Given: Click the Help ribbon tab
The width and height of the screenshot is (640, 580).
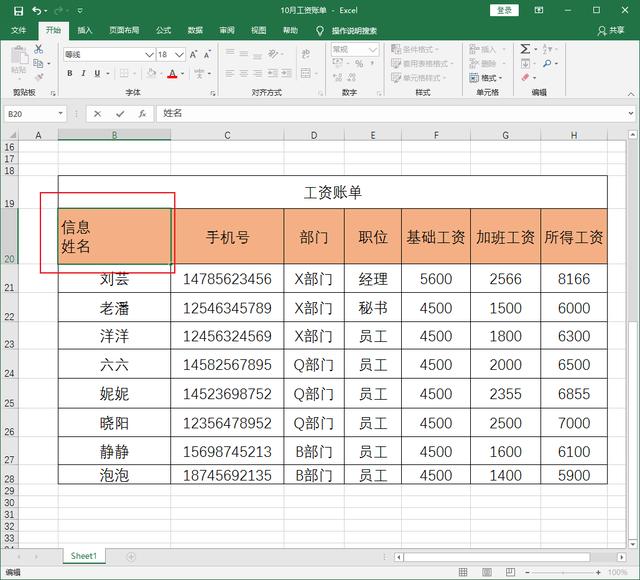Looking at the screenshot, I should 290,30.
